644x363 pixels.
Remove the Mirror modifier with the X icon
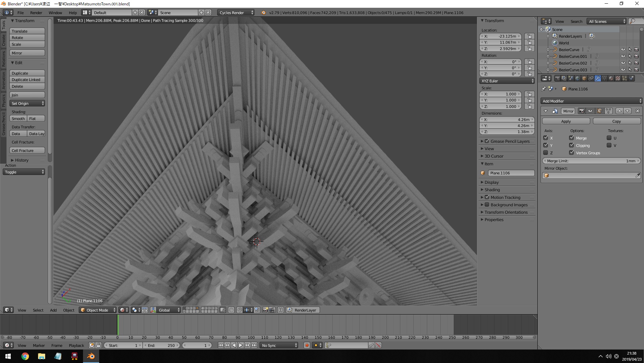coord(637,111)
